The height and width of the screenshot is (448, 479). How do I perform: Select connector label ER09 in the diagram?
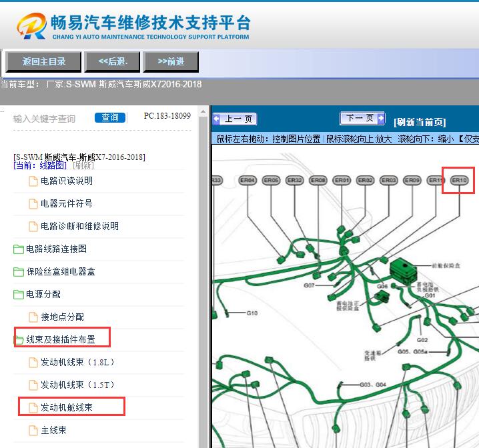tap(412, 180)
